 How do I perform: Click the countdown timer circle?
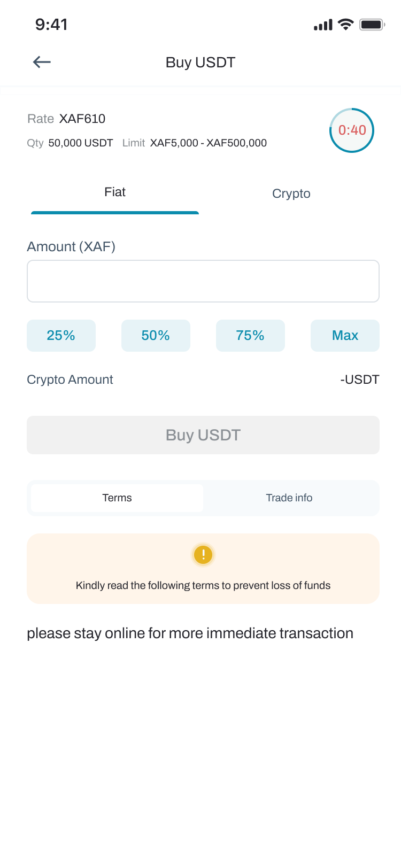[352, 130]
